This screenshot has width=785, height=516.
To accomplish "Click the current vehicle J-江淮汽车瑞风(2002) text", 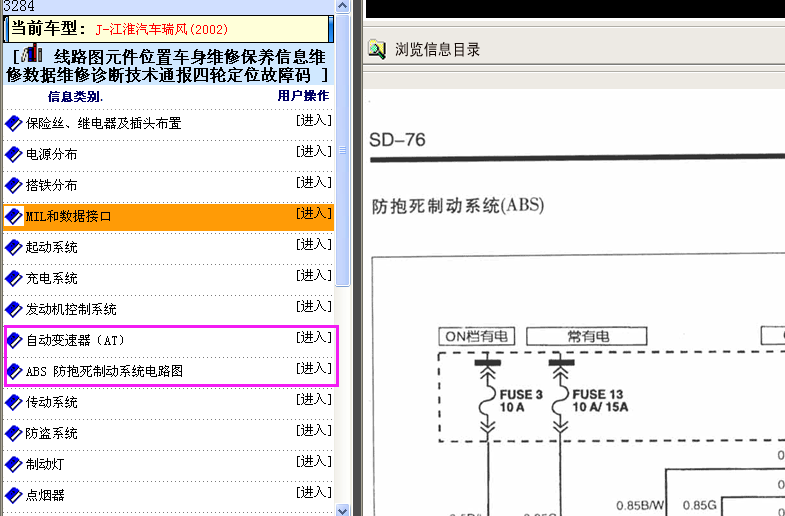I will pyautogui.click(x=162, y=30).
